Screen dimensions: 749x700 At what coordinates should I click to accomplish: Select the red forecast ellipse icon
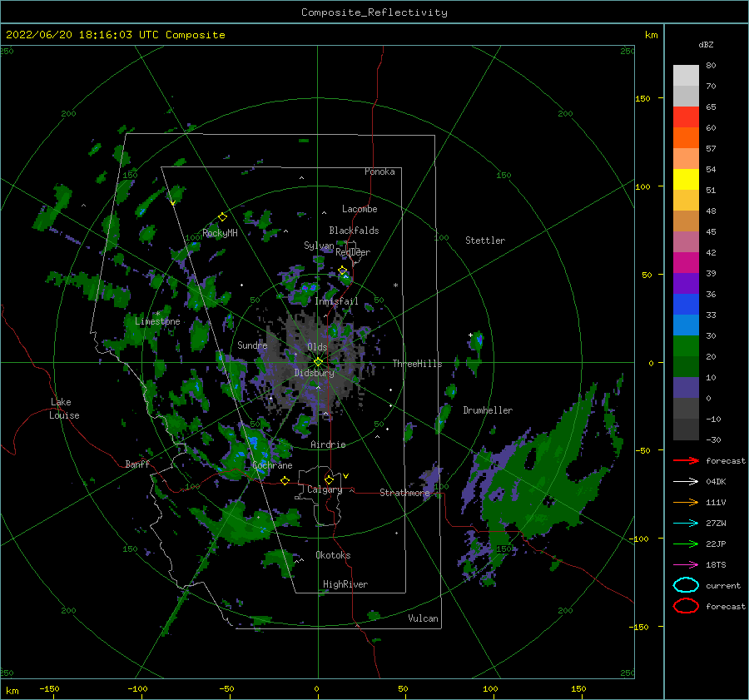click(686, 606)
